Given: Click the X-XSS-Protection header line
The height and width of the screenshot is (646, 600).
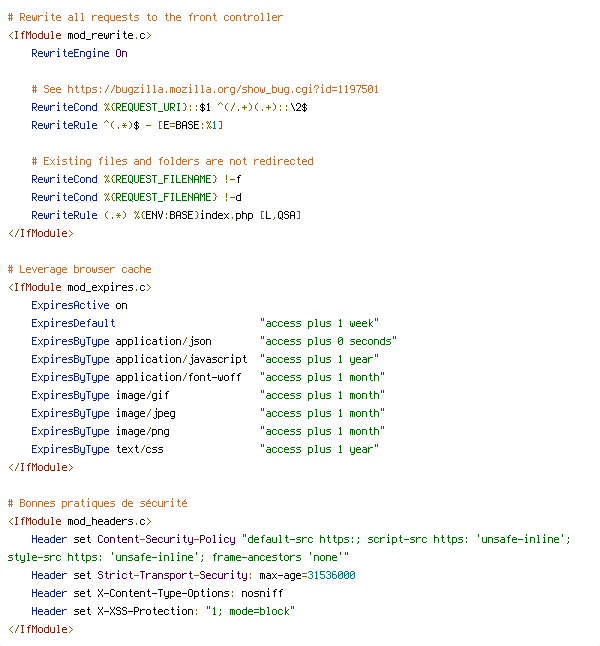Looking at the screenshot, I should coord(163,611).
